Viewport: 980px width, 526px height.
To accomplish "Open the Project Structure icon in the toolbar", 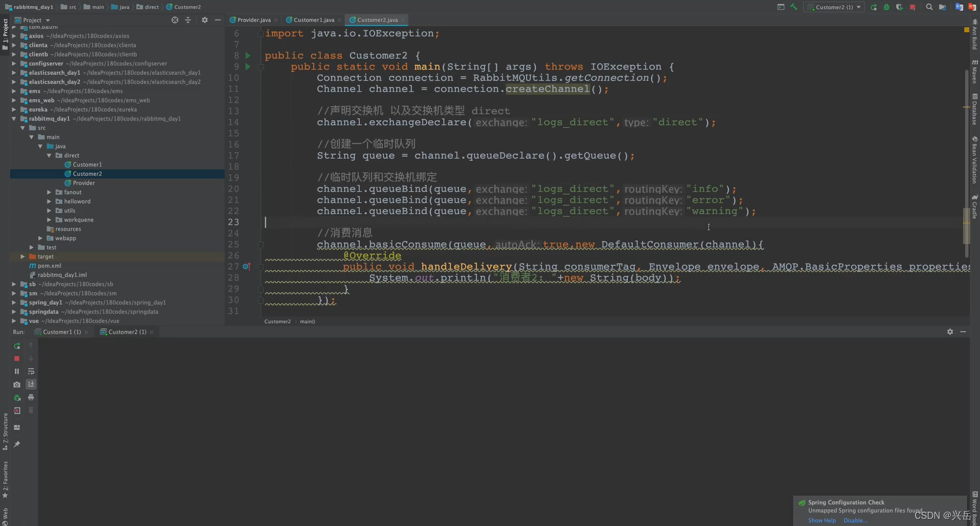I will click(943, 7).
